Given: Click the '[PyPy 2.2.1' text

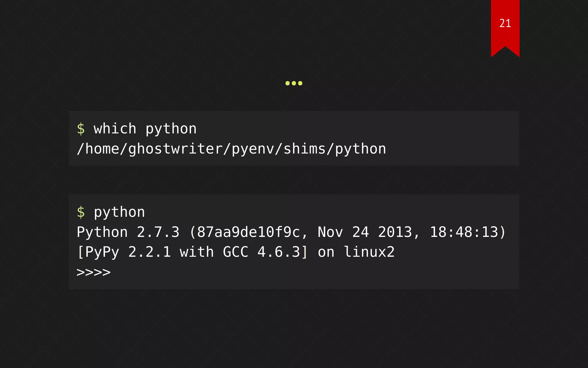Looking at the screenshot, I should click(124, 252).
